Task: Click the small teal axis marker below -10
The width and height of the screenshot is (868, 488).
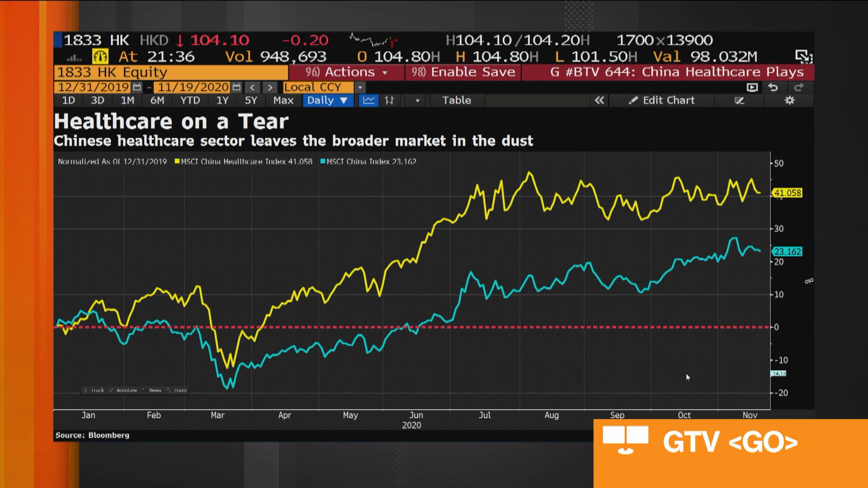Action: (778, 374)
